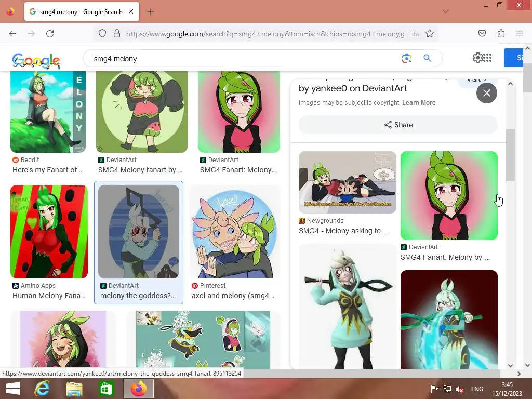Search by image with Google Lens icon
Screen dimensions: 532x399
406,58
